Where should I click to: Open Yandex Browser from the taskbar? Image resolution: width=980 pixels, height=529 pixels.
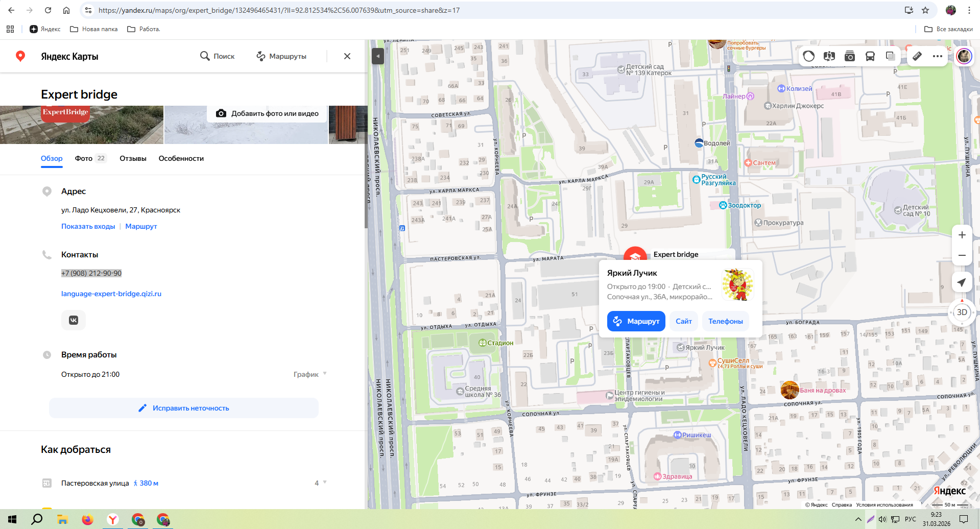[x=112, y=520]
